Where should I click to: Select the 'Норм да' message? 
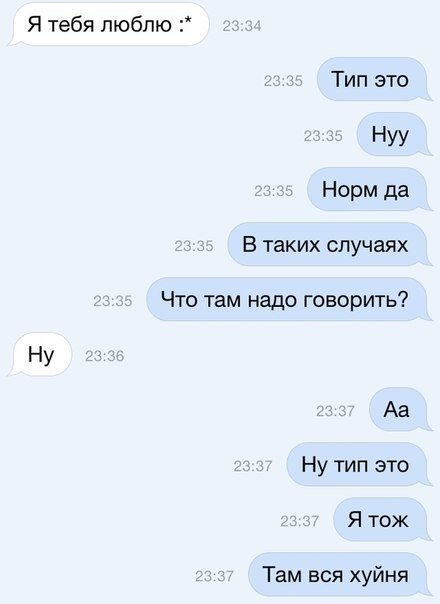(369, 190)
